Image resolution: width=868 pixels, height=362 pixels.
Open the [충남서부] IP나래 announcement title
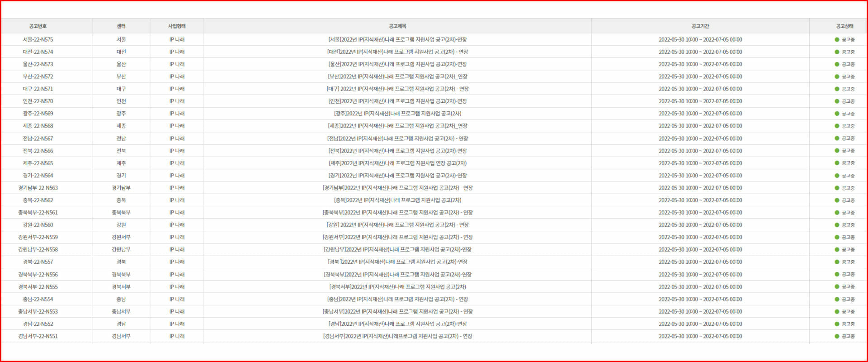point(397,312)
